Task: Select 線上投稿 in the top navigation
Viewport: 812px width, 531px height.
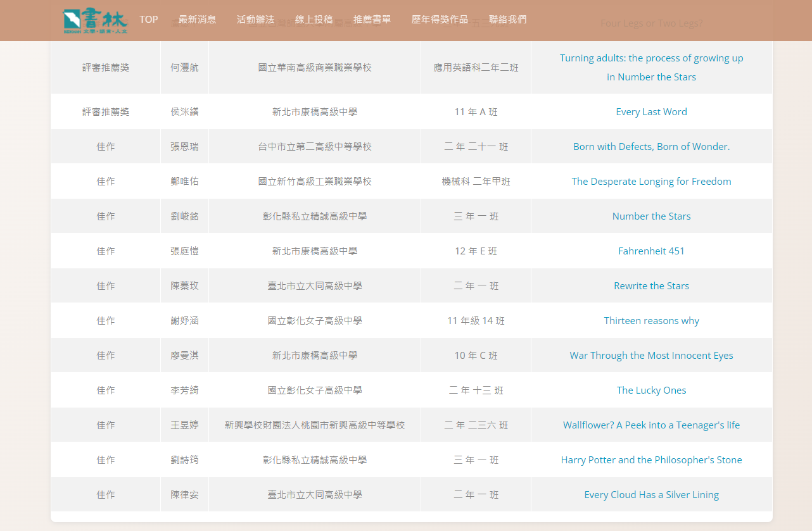Action: tap(314, 20)
